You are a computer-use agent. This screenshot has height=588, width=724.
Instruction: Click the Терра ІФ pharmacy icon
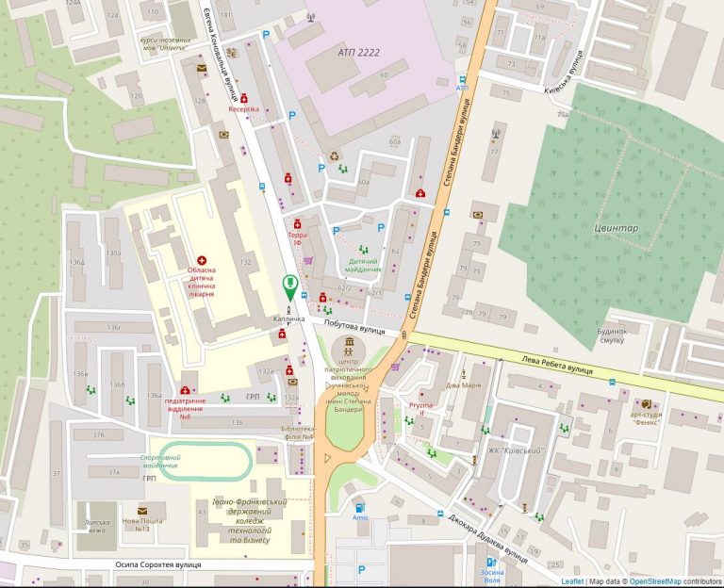[298, 224]
